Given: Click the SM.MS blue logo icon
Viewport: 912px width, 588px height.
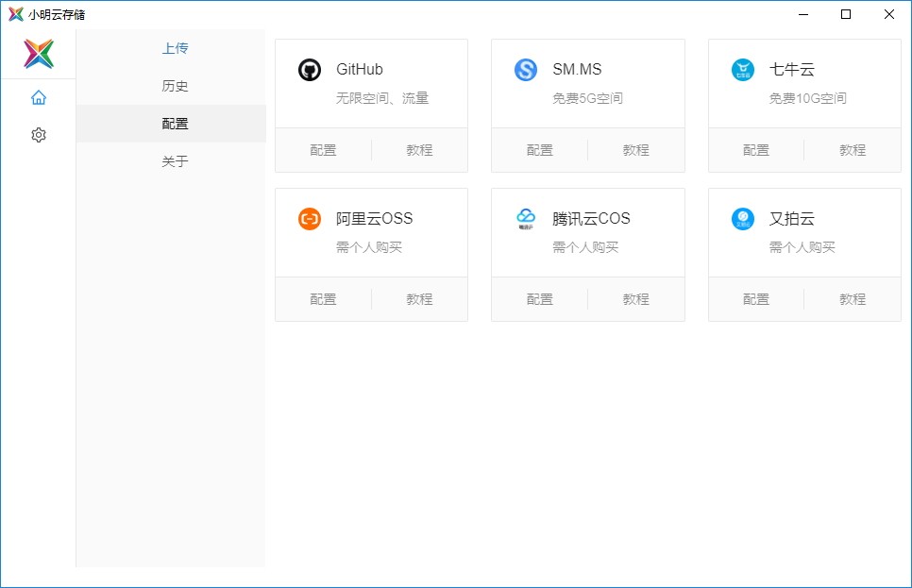Looking at the screenshot, I should [526, 70].
